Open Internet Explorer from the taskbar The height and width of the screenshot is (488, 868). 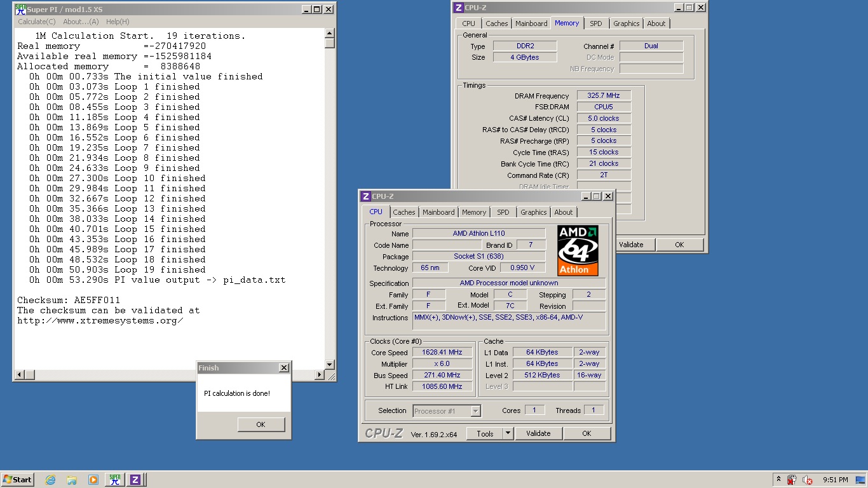click(50, 480)
